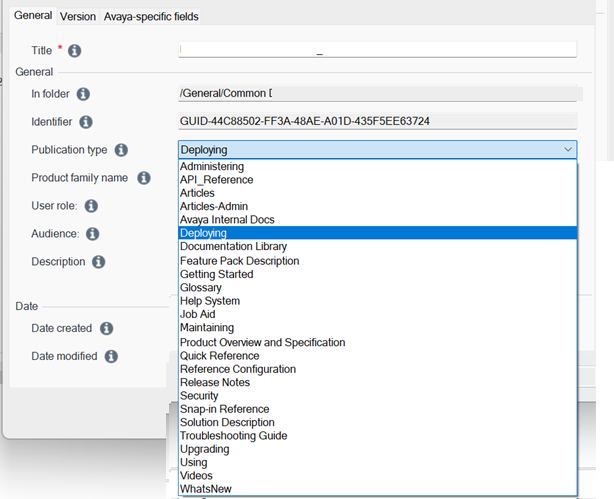Choose Troubleshooting Guide option
This screenshot has width=614, height=499.
tap(377, 436)
